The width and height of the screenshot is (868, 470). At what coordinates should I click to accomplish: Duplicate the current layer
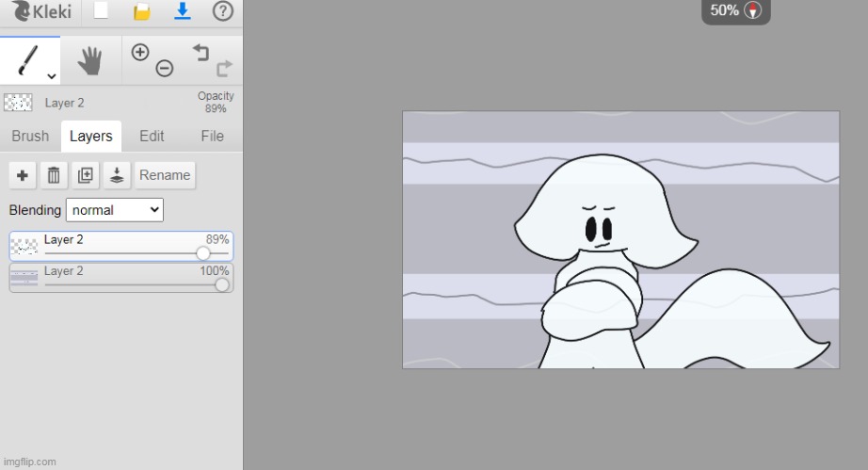pyautogui.click(x=85, y=175)
